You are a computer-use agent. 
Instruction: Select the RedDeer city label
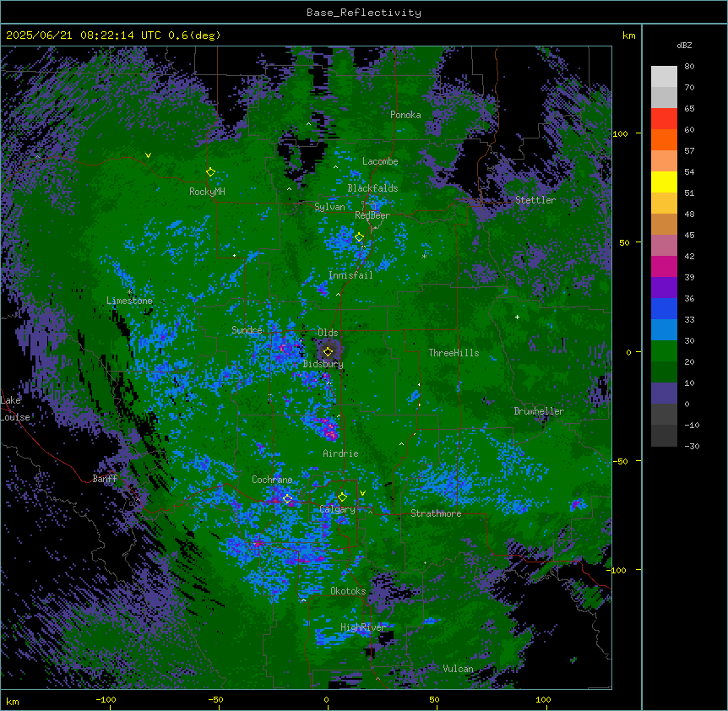click(x=372, y=215)
